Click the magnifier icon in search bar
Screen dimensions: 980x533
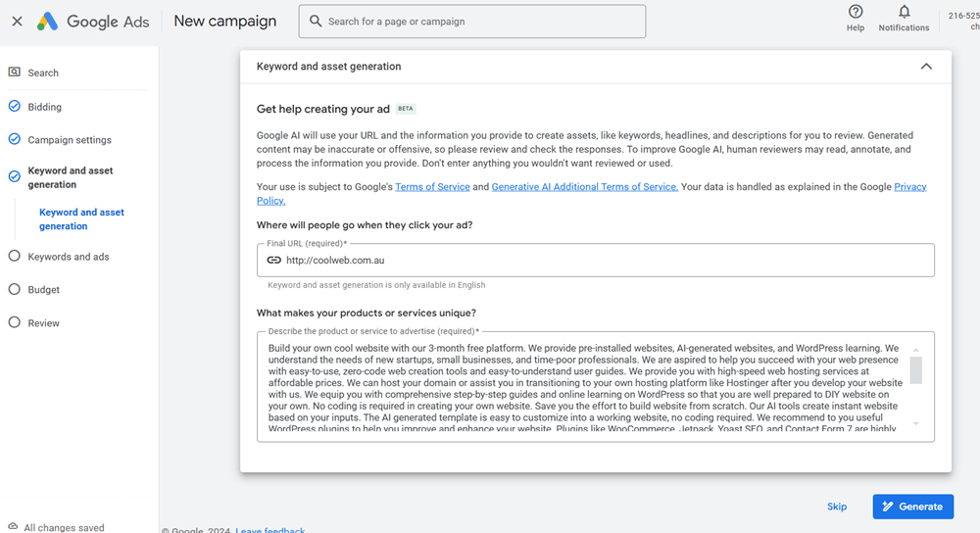pyautogui.click(x=315, y=21)
